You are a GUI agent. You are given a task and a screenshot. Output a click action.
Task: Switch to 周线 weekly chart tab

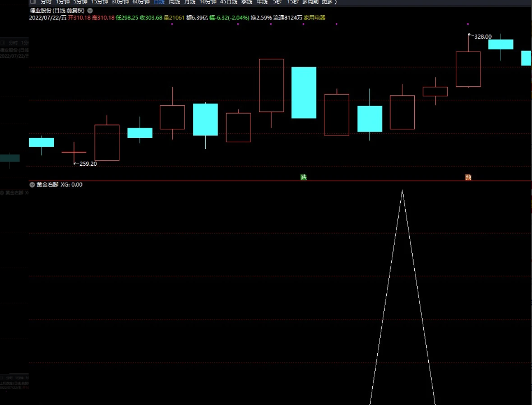pos(174,2)
